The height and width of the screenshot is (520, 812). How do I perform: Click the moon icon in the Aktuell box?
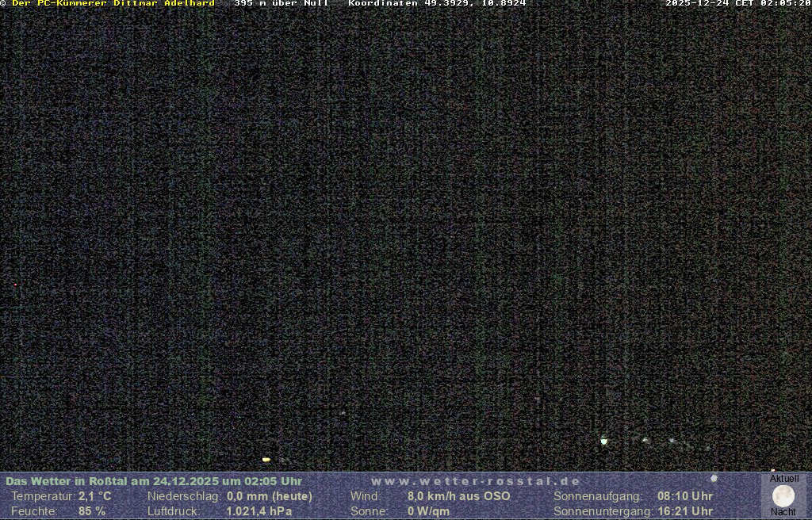pos(783,496)
